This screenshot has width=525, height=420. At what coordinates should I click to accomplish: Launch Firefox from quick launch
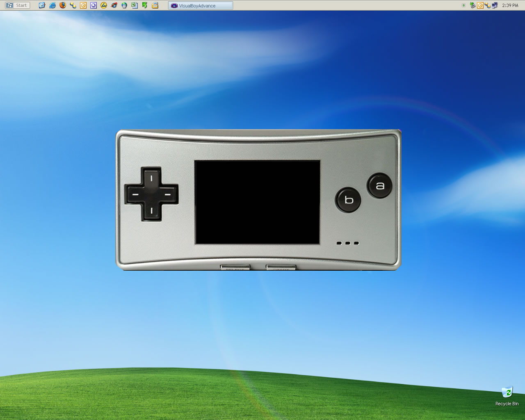(x=62, y=5)
